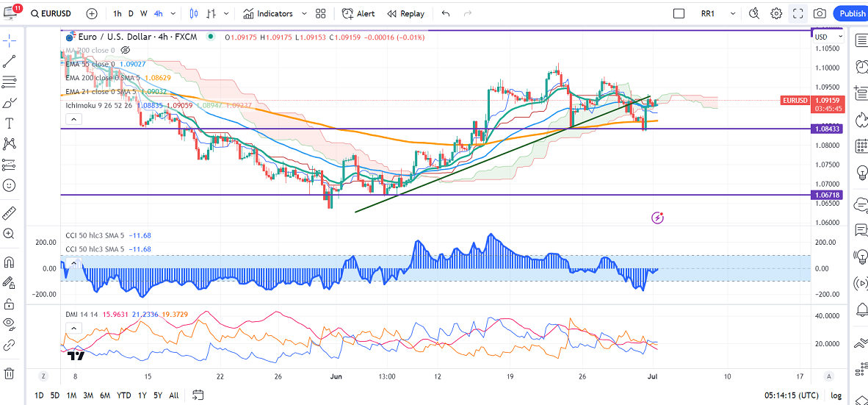Select the text annotation tool

(x=10, y=123)
